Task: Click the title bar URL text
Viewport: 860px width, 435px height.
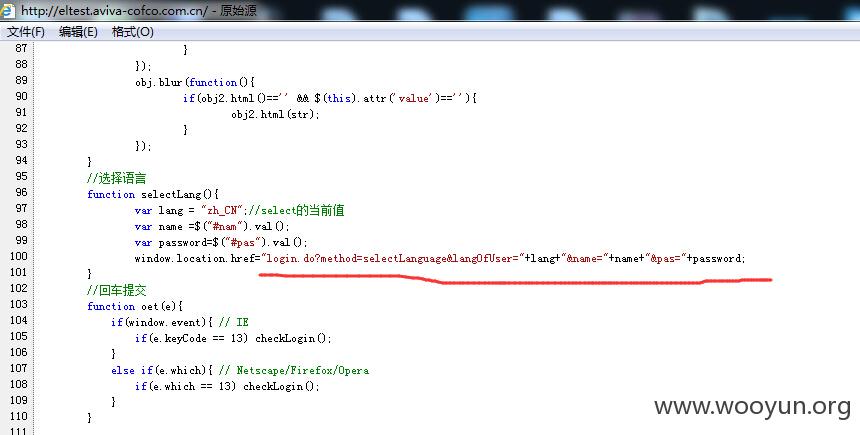Action: pos(115,10)
